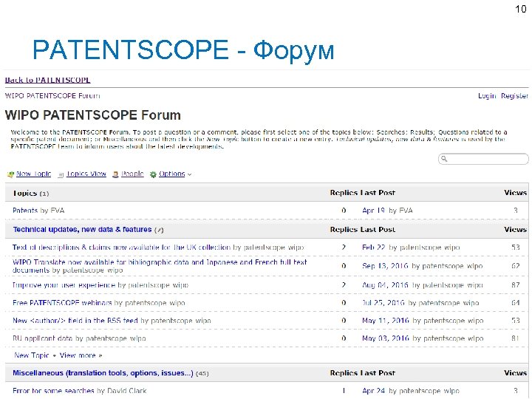Go Back to PATENTSCOPE link

pos(47,80)
